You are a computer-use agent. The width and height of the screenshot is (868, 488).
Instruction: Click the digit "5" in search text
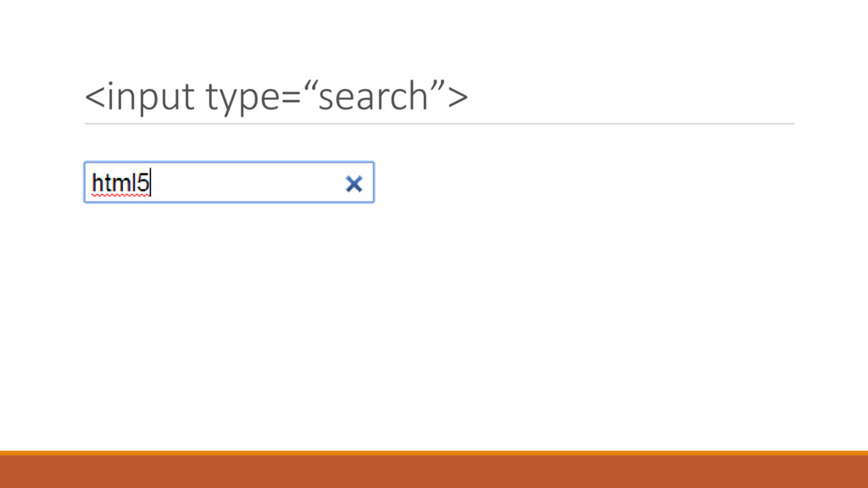click(x=144, y=182)
